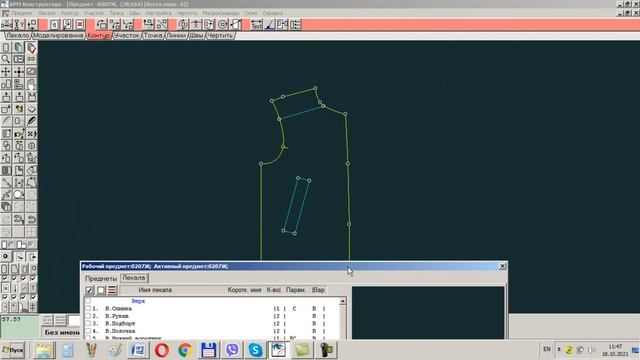Screen dimensions: 640x360
Task: Switch to the Предметы tab in dialog
Action: pos(101,278)
